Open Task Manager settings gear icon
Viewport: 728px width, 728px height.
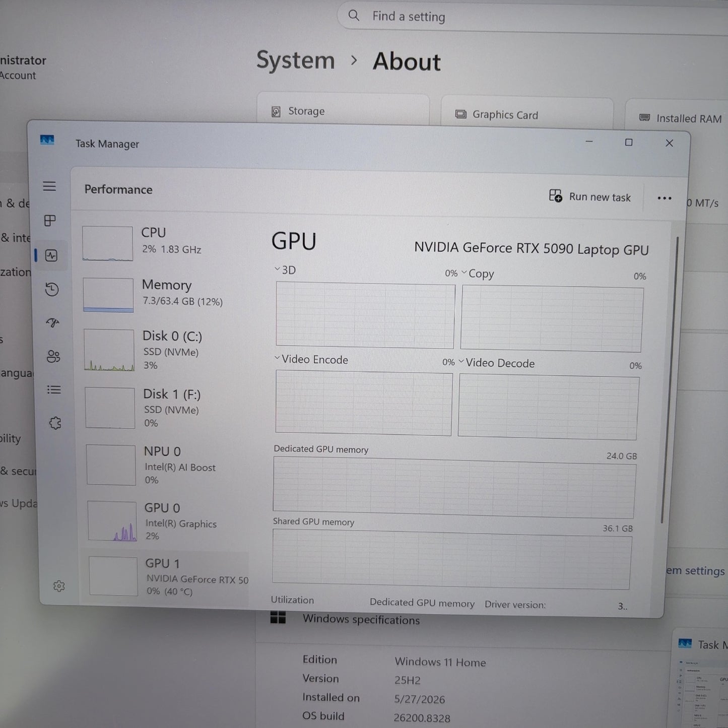coord(59,586)
